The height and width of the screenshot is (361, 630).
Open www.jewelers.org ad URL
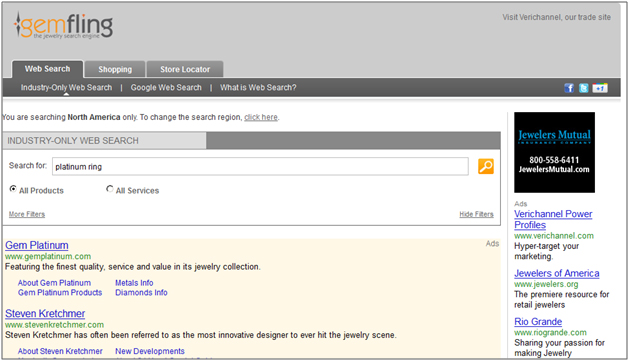tap(546, 285)
